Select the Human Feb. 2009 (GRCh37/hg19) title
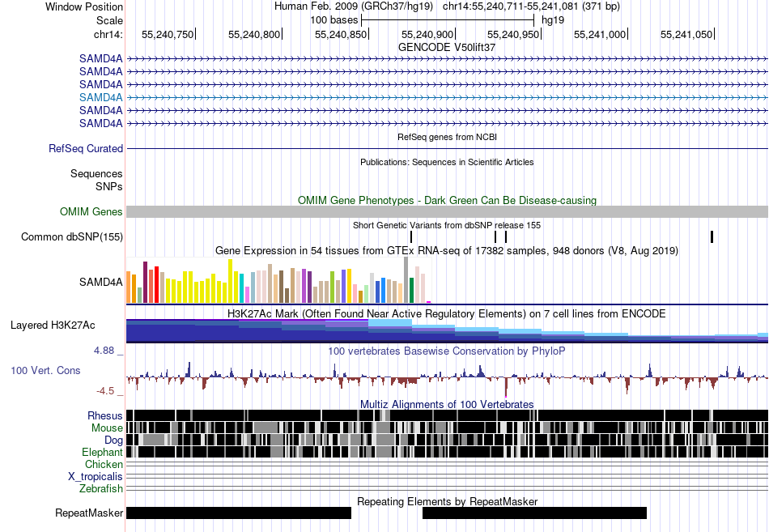This screenshot has width=769, height=532. pyautogui.click(x=354, y=6)
